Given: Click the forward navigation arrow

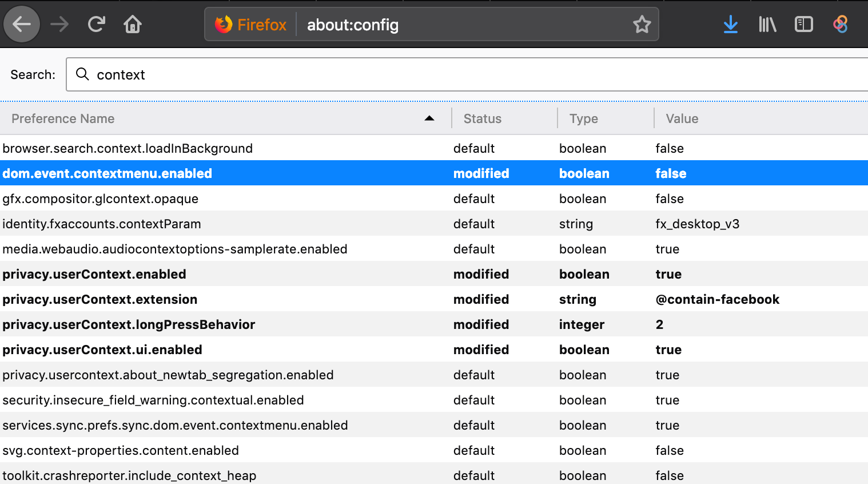Looking at the screenshot, I should pos(59,24).
